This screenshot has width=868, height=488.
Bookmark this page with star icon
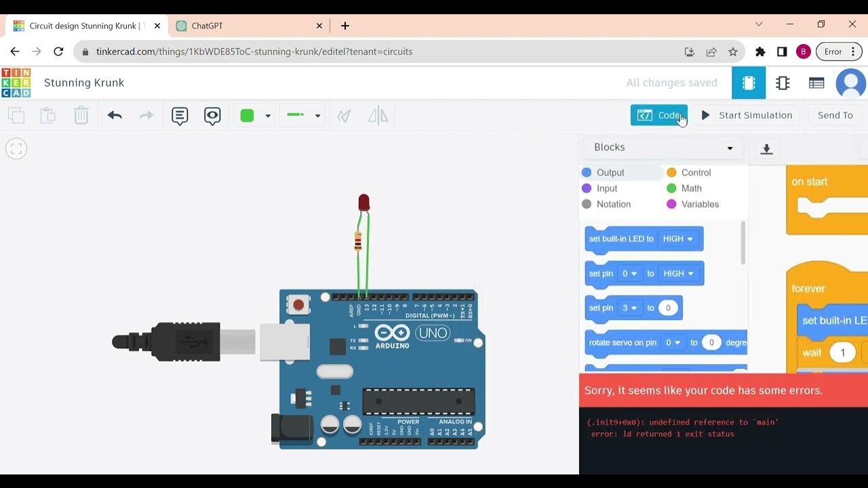pos(733,52)
